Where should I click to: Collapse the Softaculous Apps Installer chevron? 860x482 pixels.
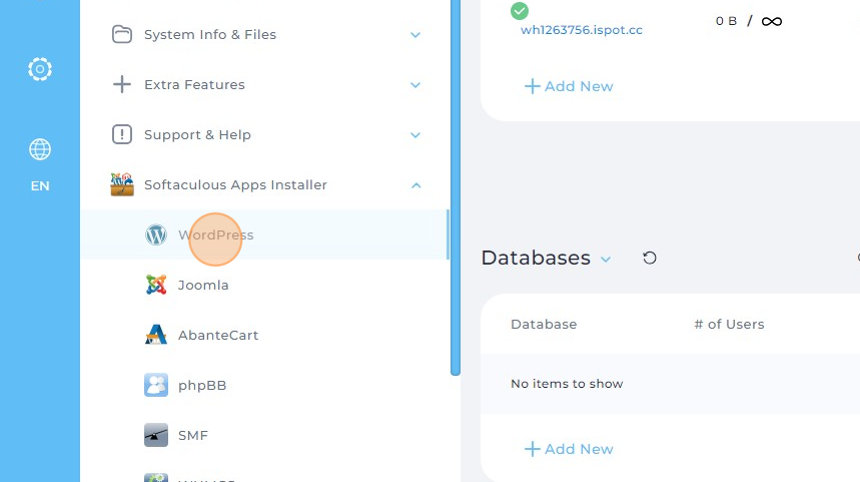pyautogui.click(x=416, y=185)
